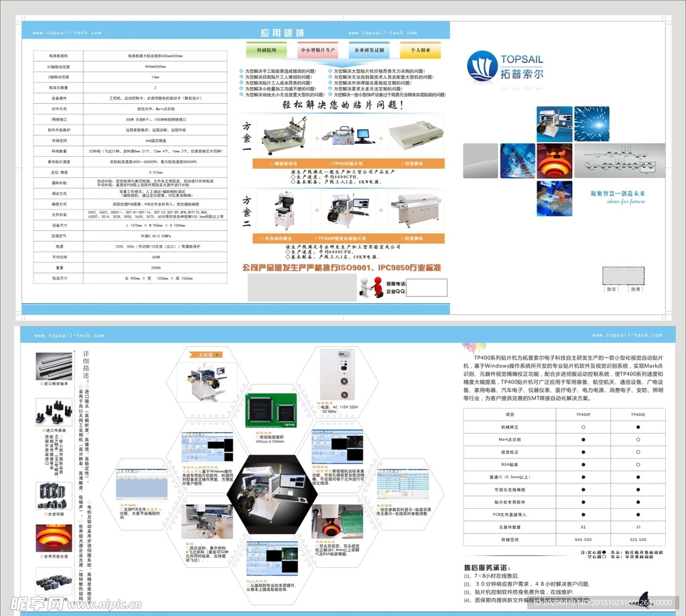Click the gray QR code placeholder box

click(623, 275)
